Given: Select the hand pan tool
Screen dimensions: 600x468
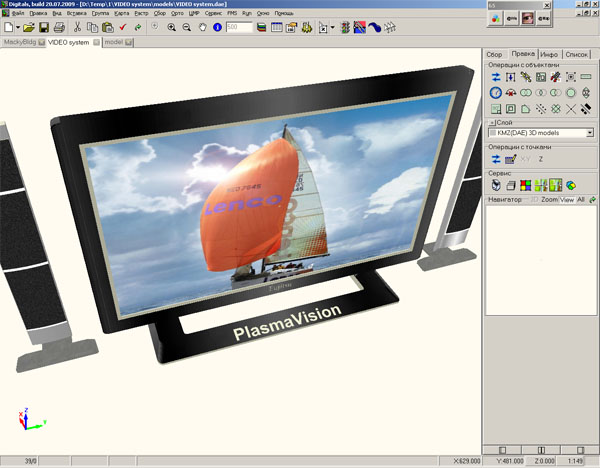Looking at the screenshot, I should tap(202, 27).
